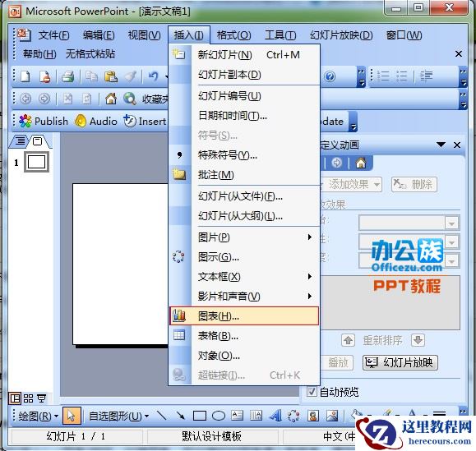This screenshot has width=476, height=451.
Task: Click the 播放 button
Action: click(x=337, y=363)
